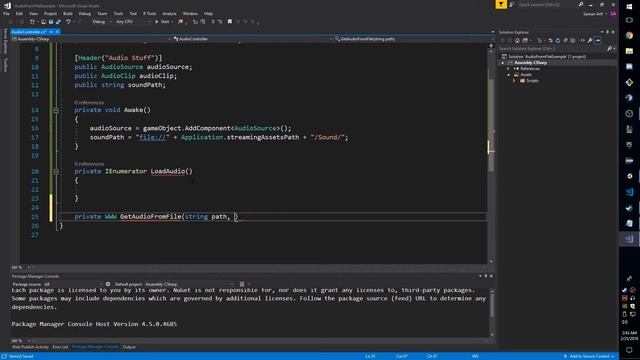Click the Solution Explorer Collapse All icon
The image size is (640, 360).
(x=565, y=40)
